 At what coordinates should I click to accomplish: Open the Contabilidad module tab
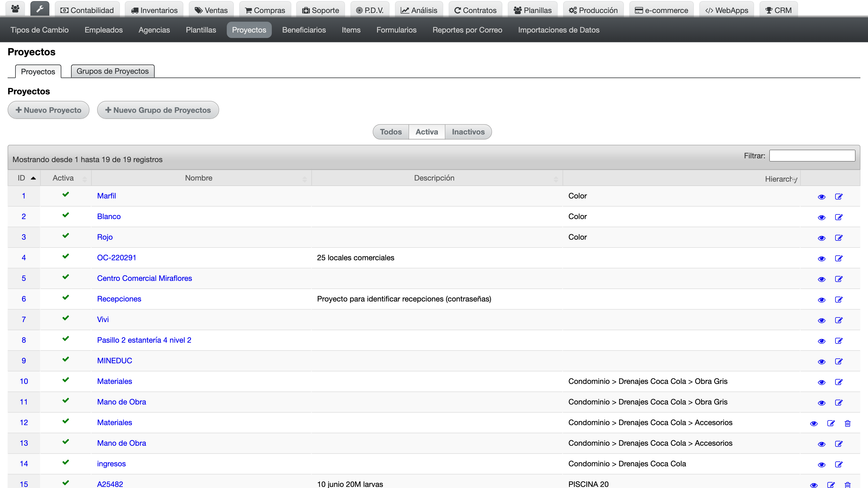click(87, 10)
